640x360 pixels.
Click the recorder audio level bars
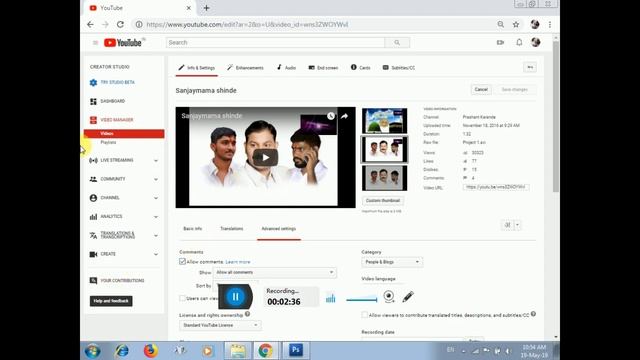331,298
